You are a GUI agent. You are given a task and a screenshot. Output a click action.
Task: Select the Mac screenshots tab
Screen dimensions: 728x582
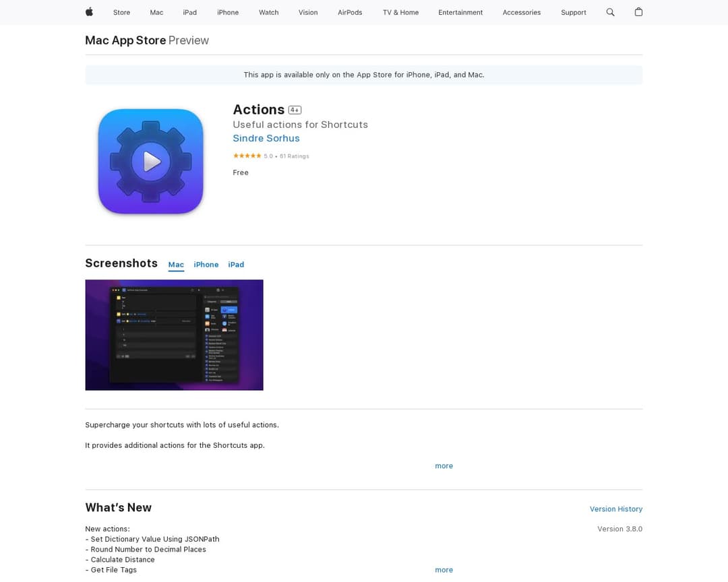pos(176,265)
